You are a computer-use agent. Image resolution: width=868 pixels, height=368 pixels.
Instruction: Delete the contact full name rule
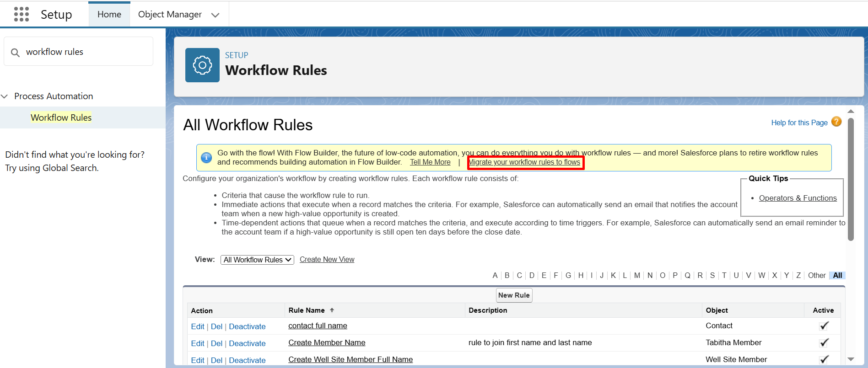216,326
